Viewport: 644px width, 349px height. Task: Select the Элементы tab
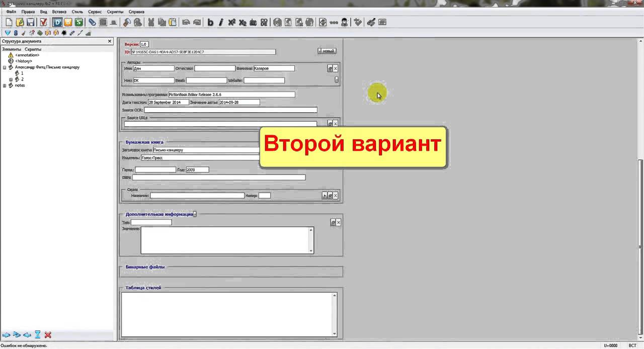coord(12,49)
